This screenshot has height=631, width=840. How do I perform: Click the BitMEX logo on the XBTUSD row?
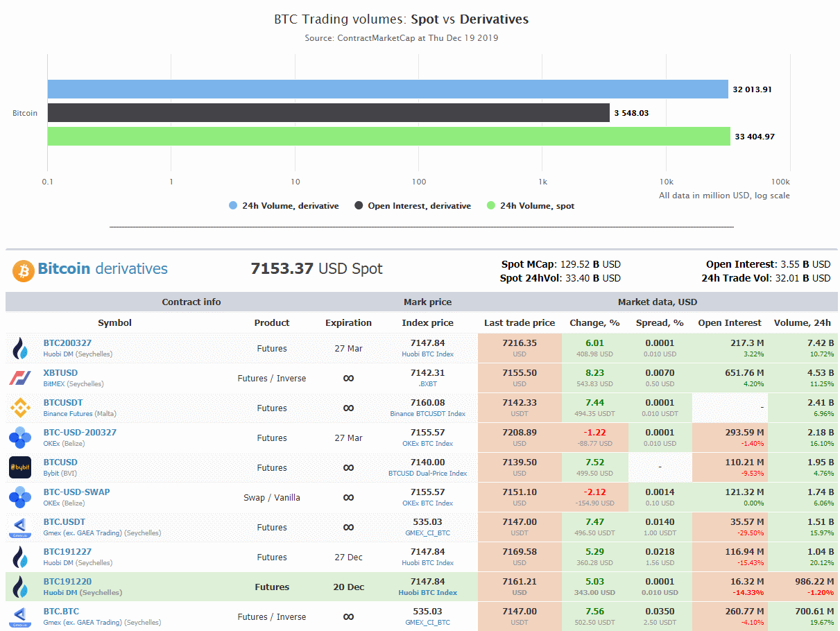(21, 378)
